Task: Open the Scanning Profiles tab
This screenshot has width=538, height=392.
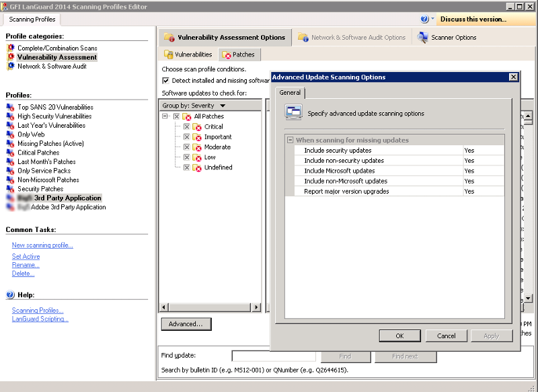Action: [32, 19]
